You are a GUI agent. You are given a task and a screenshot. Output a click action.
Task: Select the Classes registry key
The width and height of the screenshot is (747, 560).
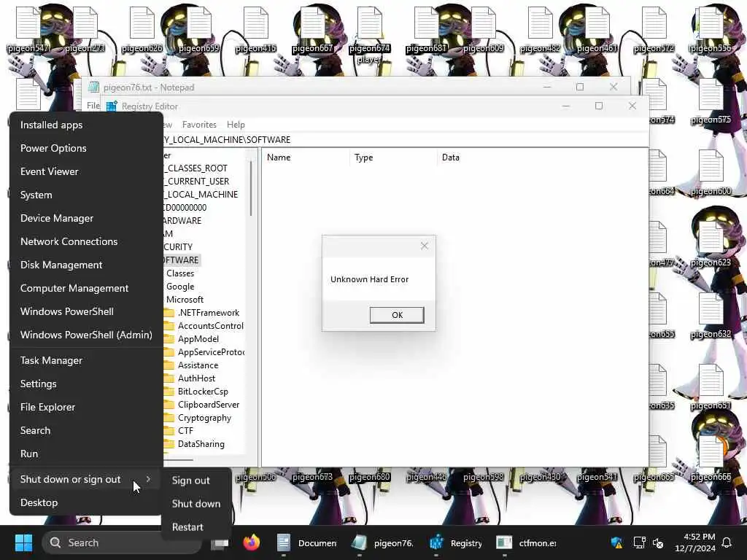pos(180,273)
